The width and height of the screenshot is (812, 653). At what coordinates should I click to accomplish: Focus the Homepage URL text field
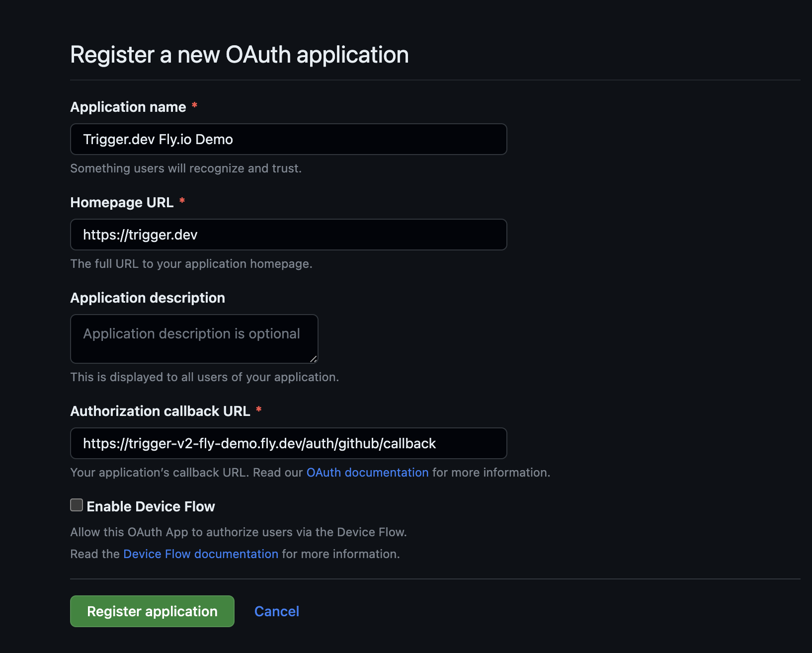pos(288,235)
